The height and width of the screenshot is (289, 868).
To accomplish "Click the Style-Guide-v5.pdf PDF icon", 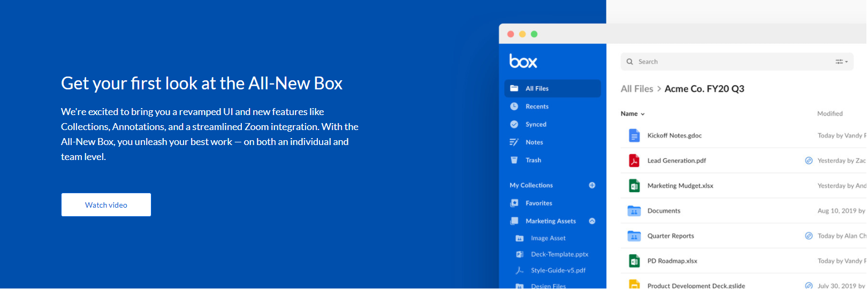I will coord(519,270).
